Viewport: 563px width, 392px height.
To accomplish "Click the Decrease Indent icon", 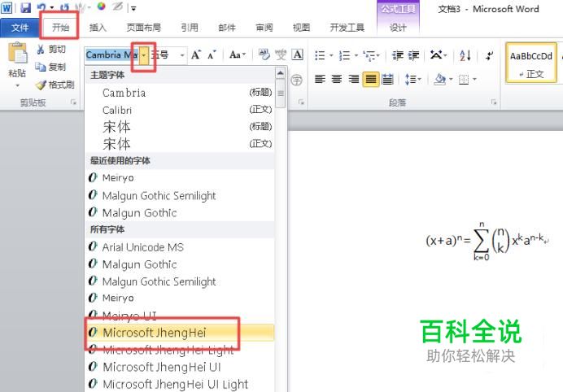I will click(x=398, y=55).
